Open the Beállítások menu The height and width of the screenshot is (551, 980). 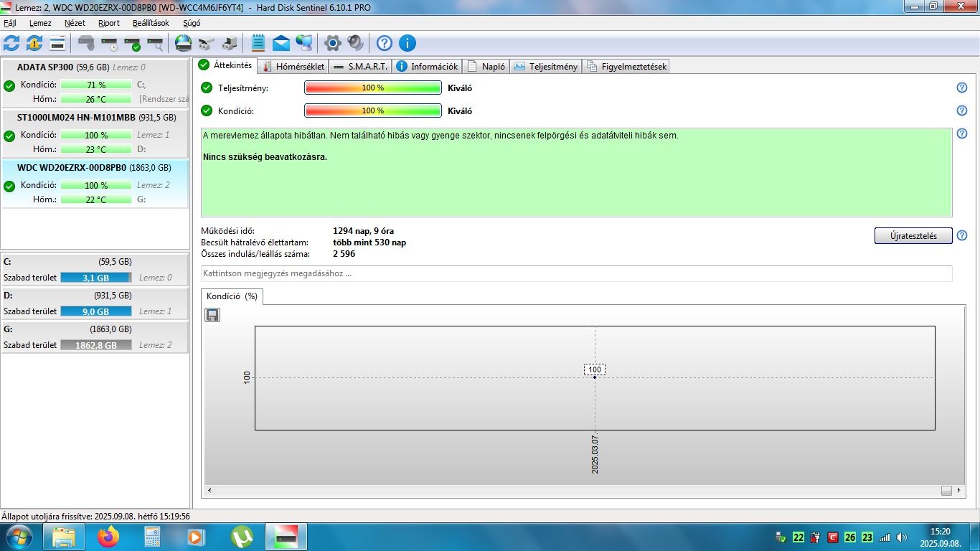151,23
